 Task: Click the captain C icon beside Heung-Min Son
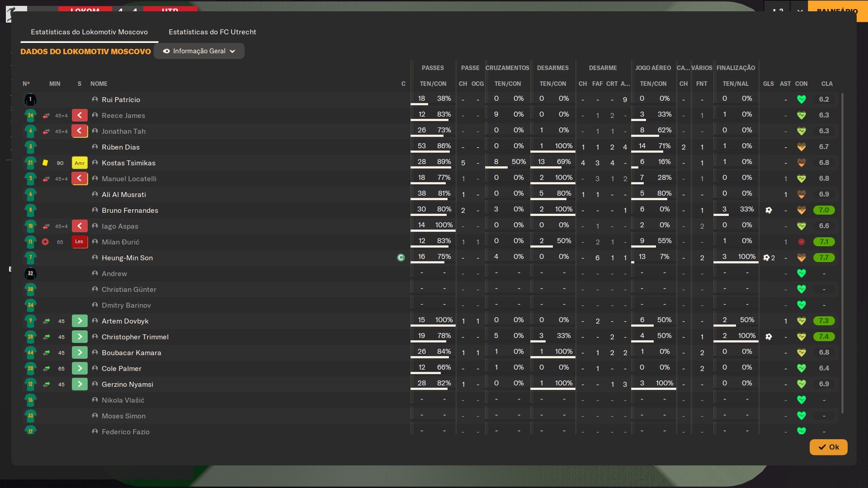tap(401, 258)
